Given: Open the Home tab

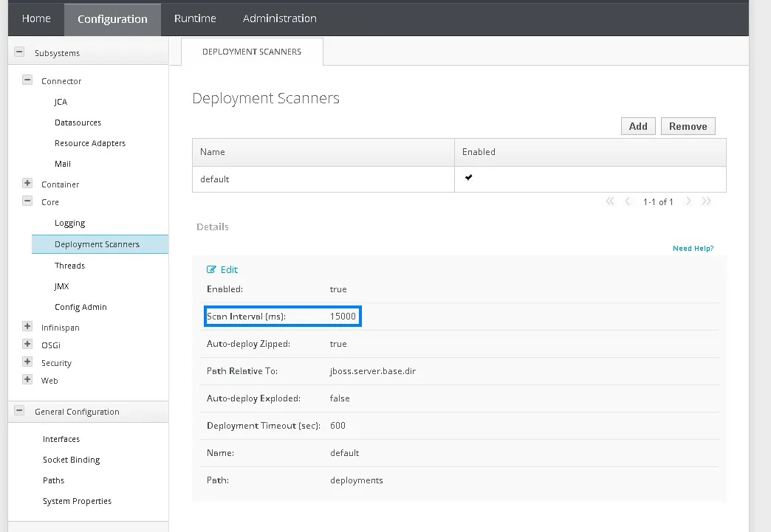Looking at the screenshot, I should coord(36,18).
